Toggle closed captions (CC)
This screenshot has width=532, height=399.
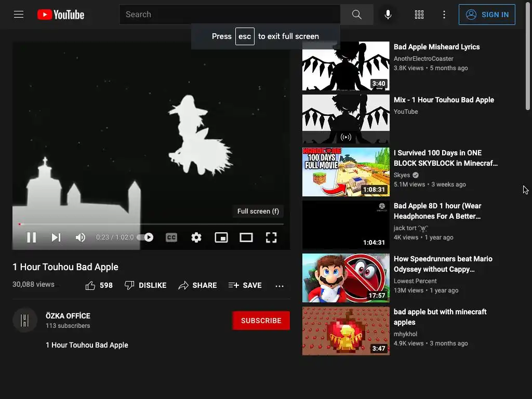point(171,237)
